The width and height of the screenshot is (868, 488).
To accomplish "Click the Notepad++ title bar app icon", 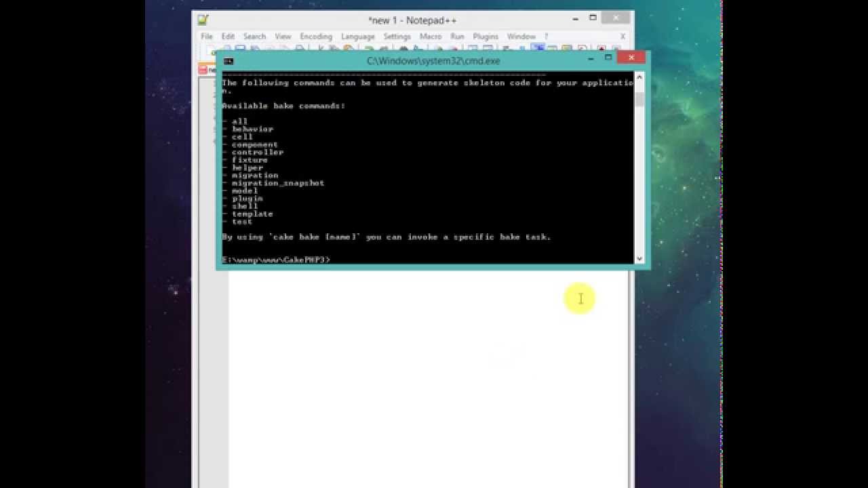I will tap(203, 20).
